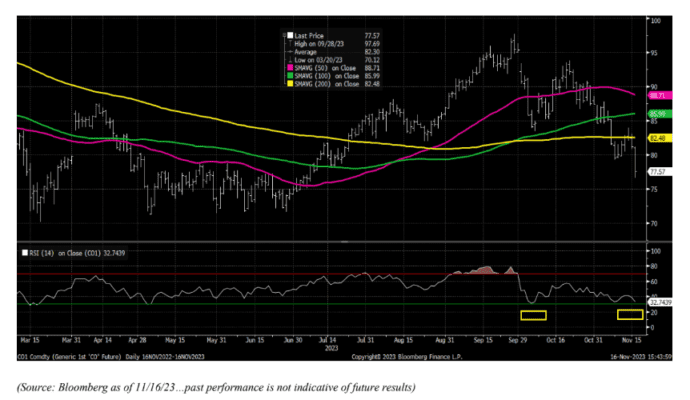Click the 'Oct 16' date axis label
Image resolution: width=690 pixels, height=400 pixels.
[x=555, y=340]
